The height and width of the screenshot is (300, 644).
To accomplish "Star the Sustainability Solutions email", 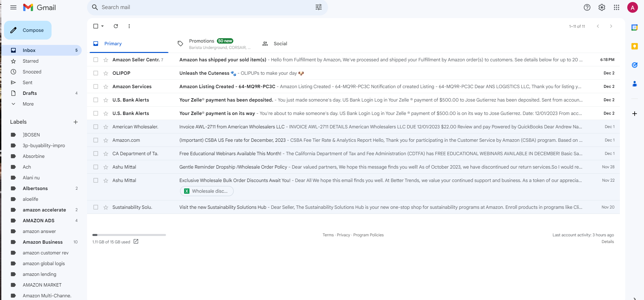I will point(106,207).
